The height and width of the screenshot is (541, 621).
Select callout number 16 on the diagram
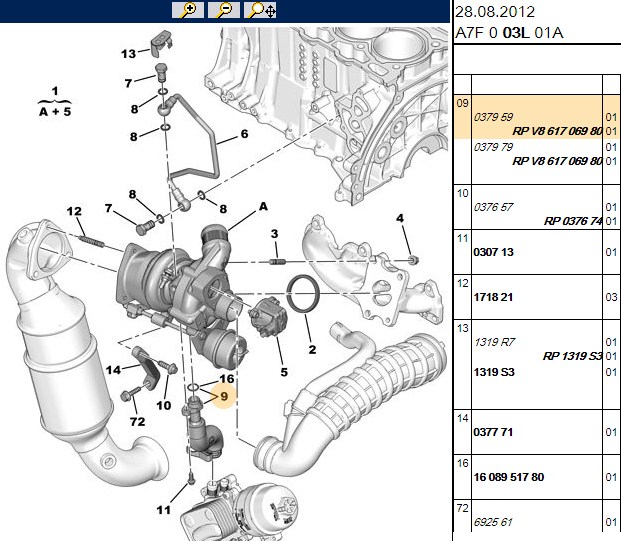pyautogui.click(x=227, y=379)
